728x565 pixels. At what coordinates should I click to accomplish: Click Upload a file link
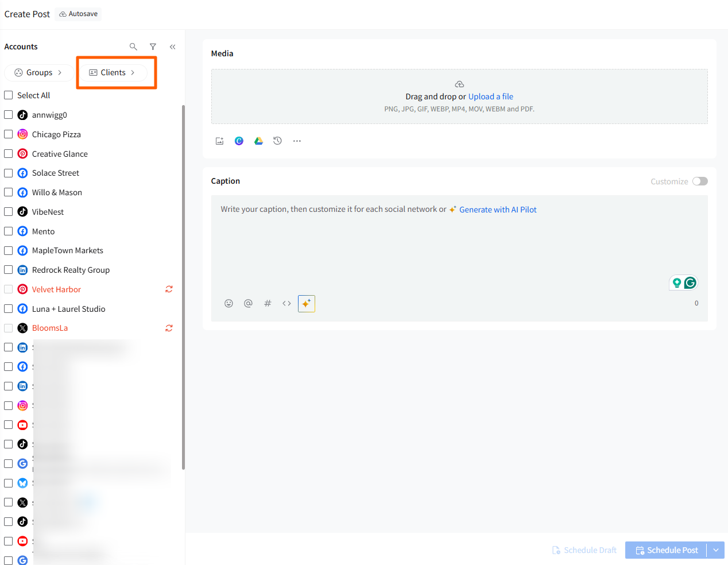coord(491,96)
